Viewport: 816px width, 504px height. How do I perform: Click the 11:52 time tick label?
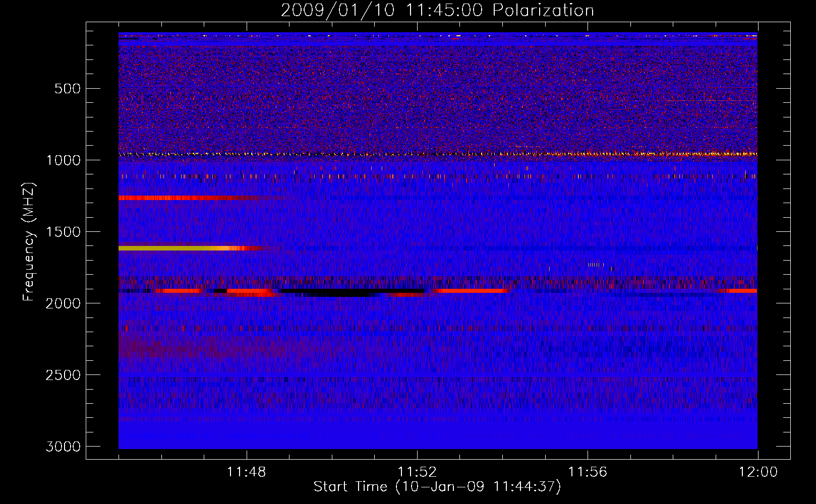coord(417,472)
